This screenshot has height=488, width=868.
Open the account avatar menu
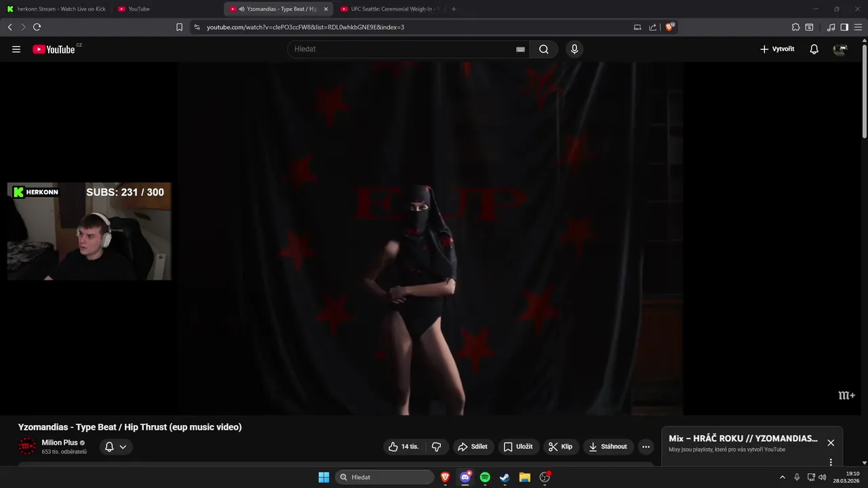[x=841, y=49]
